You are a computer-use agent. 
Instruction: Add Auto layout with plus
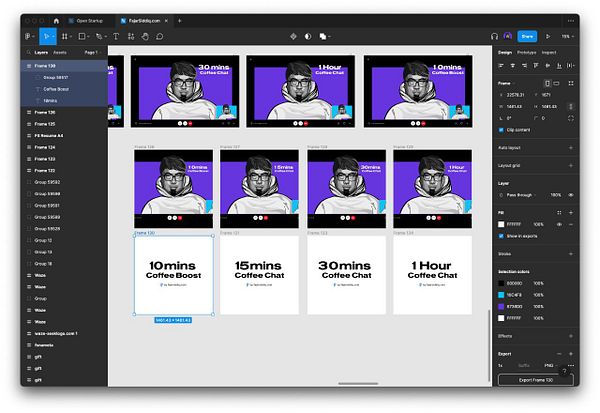(x=571, y=148)
